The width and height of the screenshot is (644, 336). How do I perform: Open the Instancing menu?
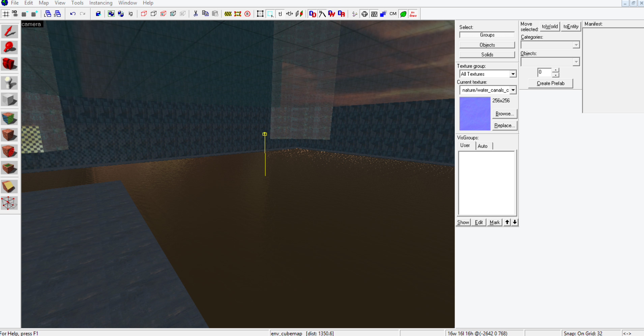point(100,3)
